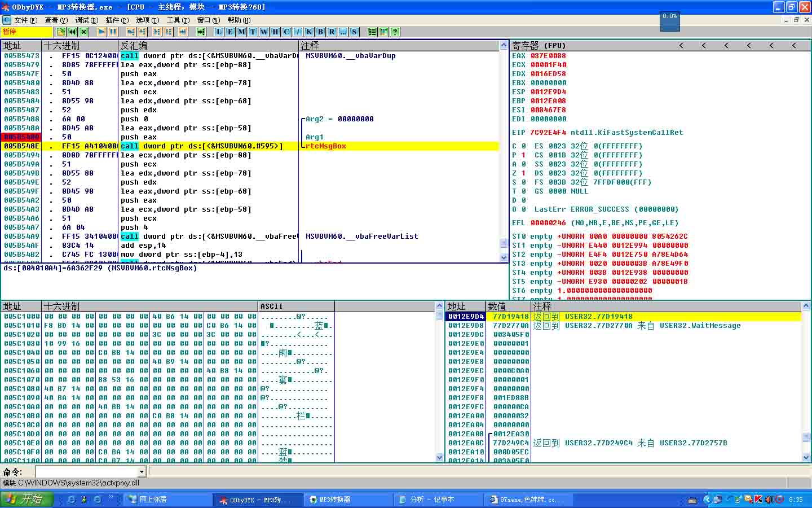
Task: Click the appearance colors grid icon
Action: coord(383,32)
